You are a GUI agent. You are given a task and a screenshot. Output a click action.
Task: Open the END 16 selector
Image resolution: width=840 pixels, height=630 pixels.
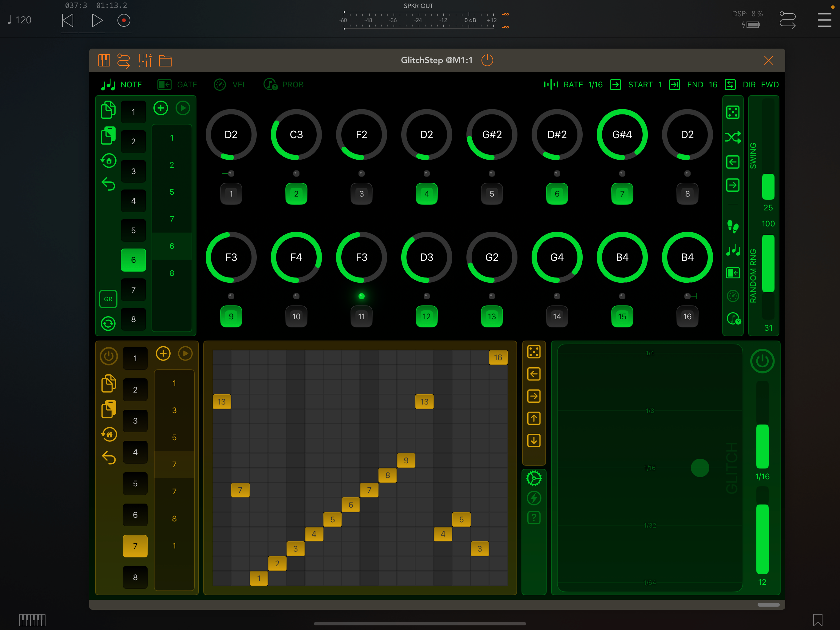(693, 85)
